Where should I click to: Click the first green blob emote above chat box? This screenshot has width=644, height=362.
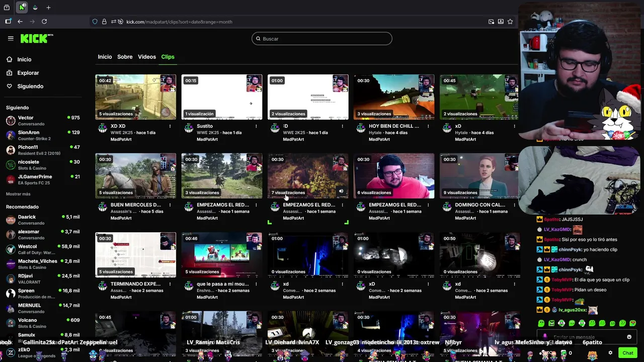[x=541, y=323]
